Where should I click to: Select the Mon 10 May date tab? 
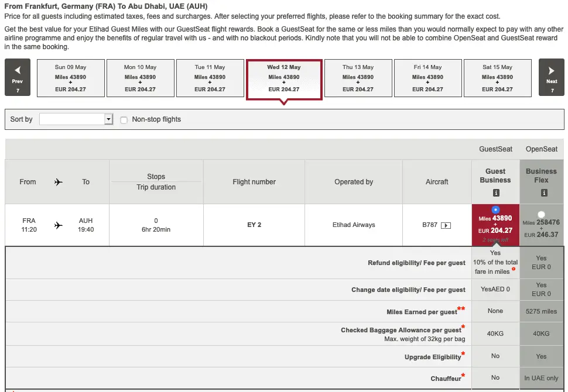pyautogui.click(x=140, y=78)
